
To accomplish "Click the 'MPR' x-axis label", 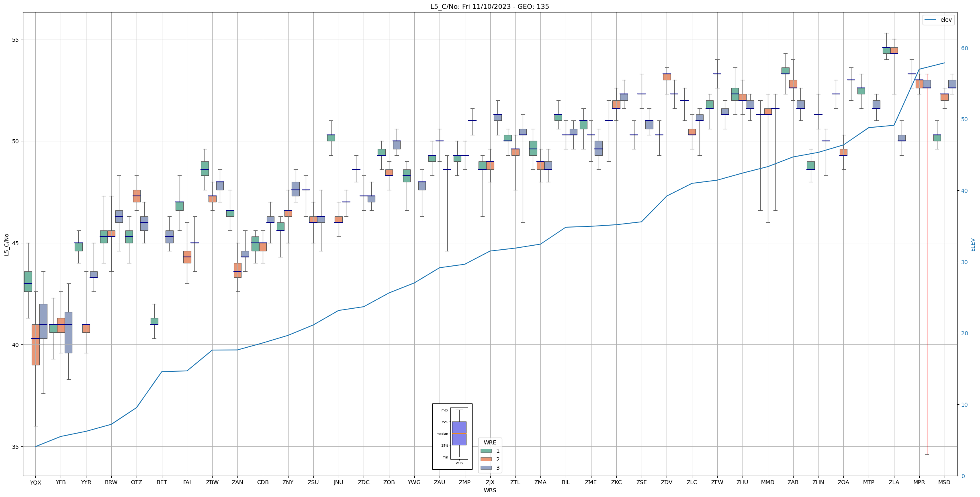I will [919, 482].
